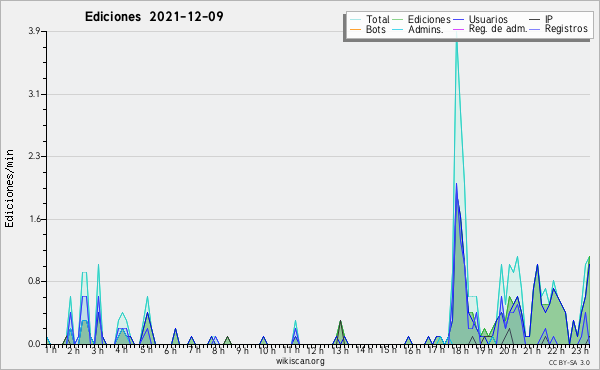The width and height of the screenshot is (600, 370).
Task: Click the '12 h' x-axis label
Action: pos(315,350)
